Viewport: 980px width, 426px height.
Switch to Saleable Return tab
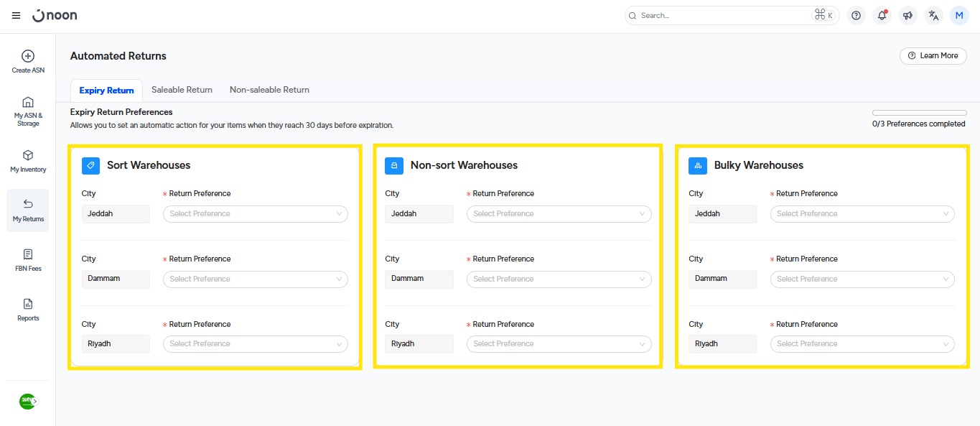click(182, 90)
